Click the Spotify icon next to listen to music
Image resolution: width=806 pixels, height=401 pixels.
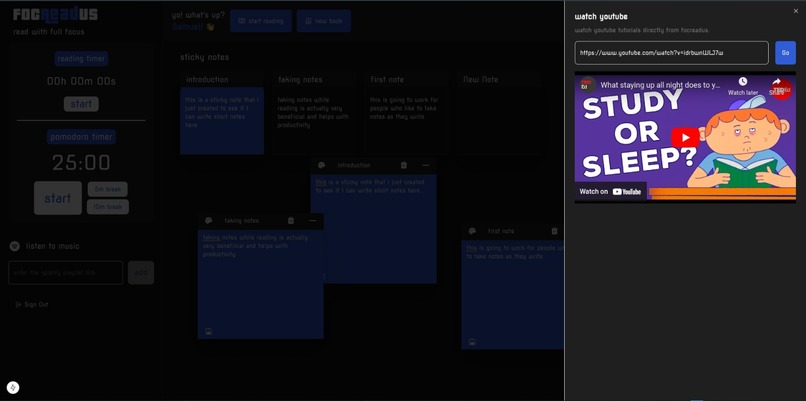pyautogui.click(x=14, y=246)
